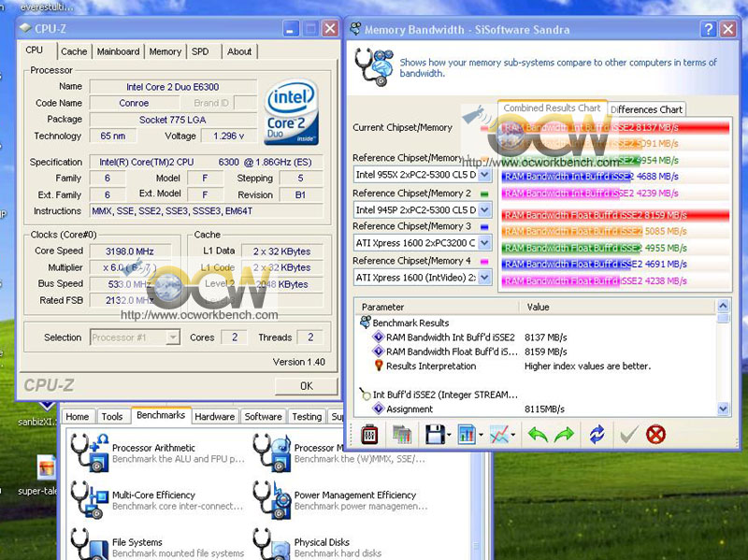This screenshot has height=560, width=748.
Task: Click the red Float Buff'd 8159 MB/s bar
Action: 615,215
